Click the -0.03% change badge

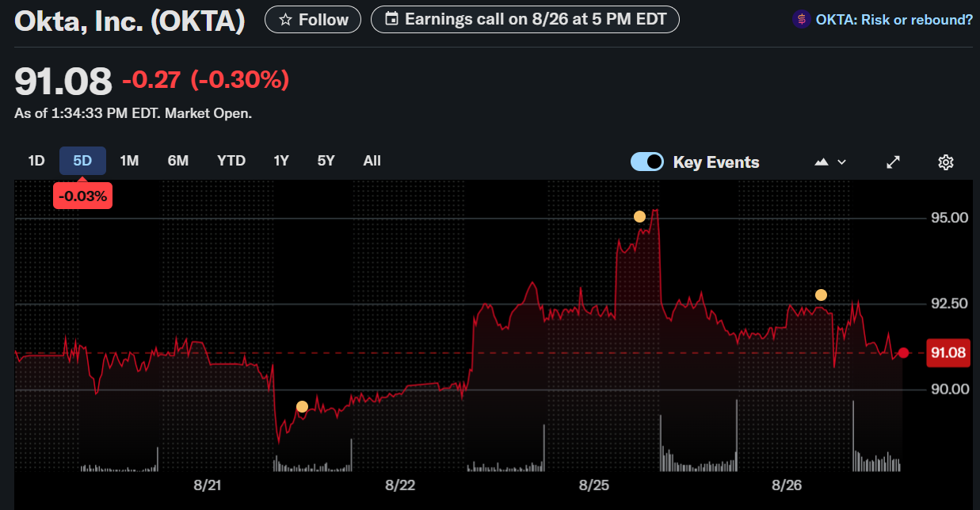(x=82, y=196)
